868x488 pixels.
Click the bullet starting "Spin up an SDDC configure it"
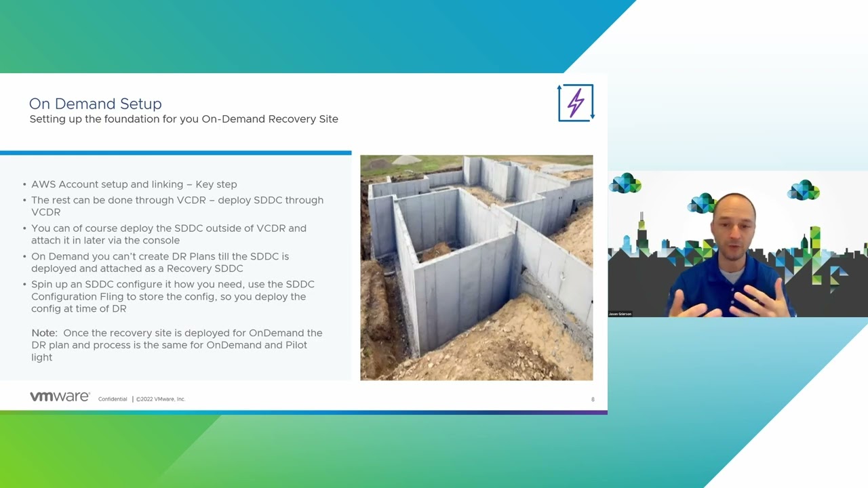[x=173, y=296]
